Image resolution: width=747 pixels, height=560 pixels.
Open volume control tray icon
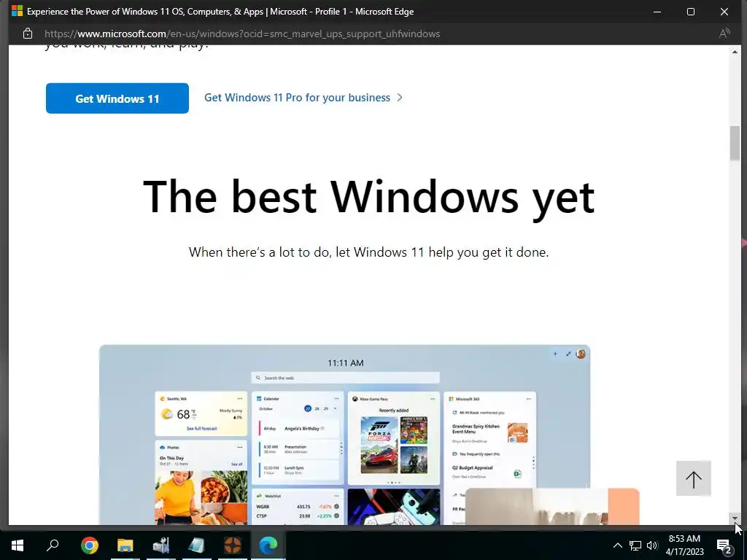(x=652, y=545)
